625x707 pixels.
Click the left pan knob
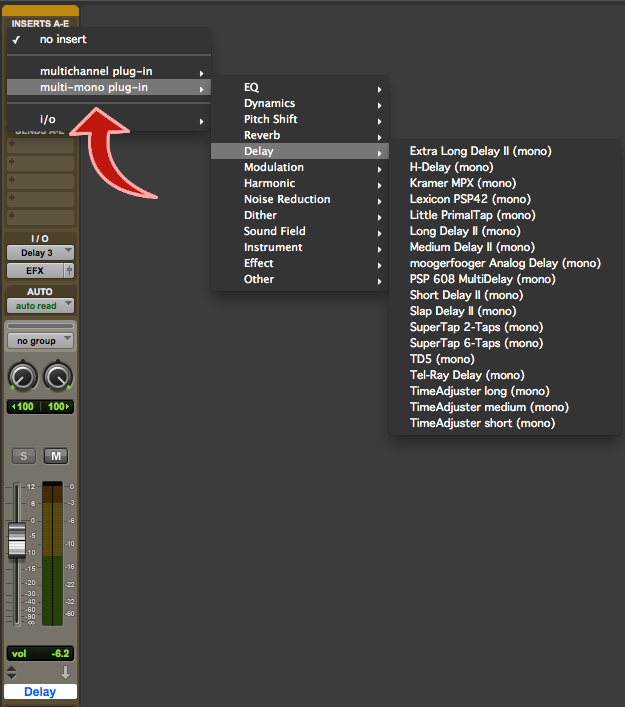coord(22,377)
